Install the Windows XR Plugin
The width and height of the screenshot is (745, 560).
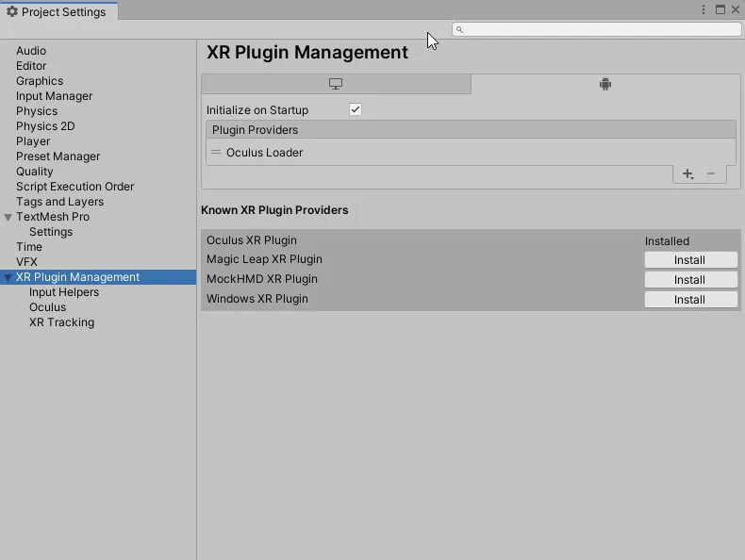(x=691, y=300)
